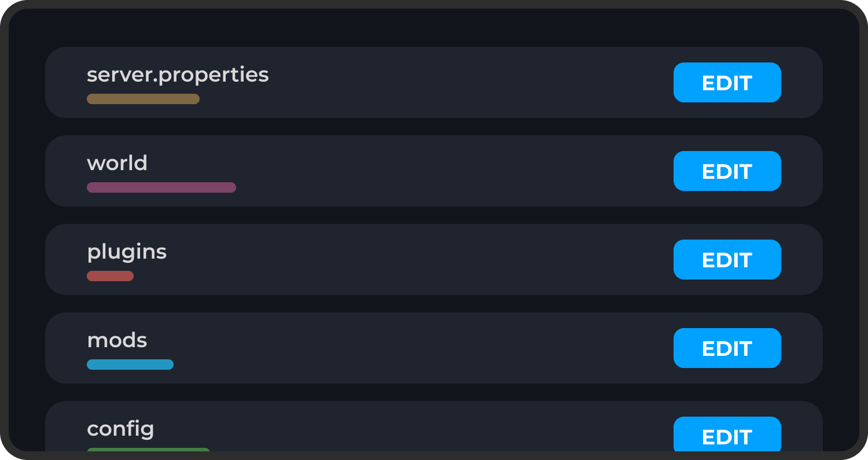Open the editor for the world entry
This screenshot has height=460, width=868.
(x=727, y=171)
